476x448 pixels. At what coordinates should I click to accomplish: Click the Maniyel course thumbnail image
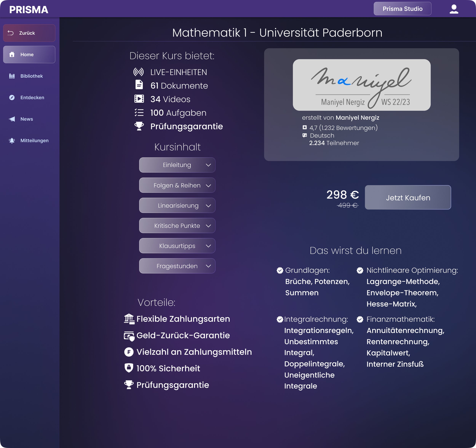[x=362, y=85]
